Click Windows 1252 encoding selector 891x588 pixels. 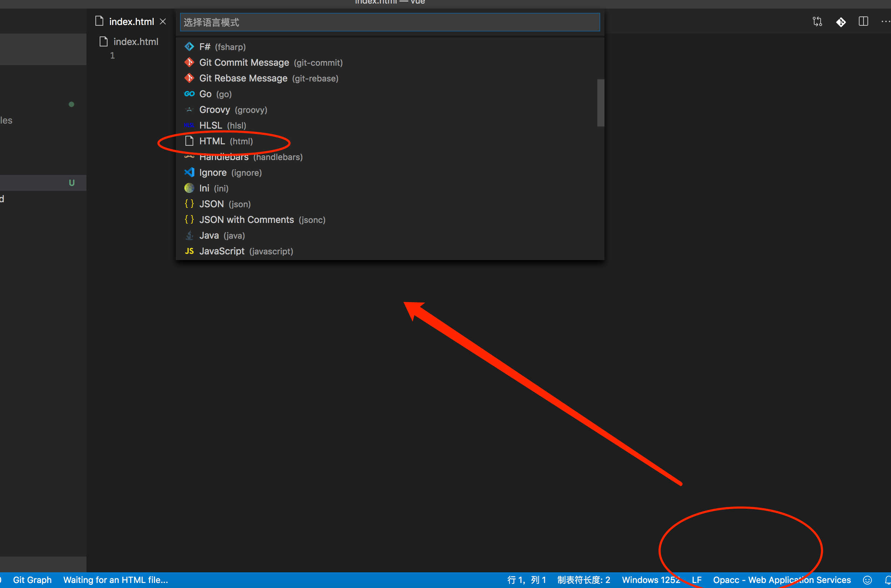pos(651,580)
